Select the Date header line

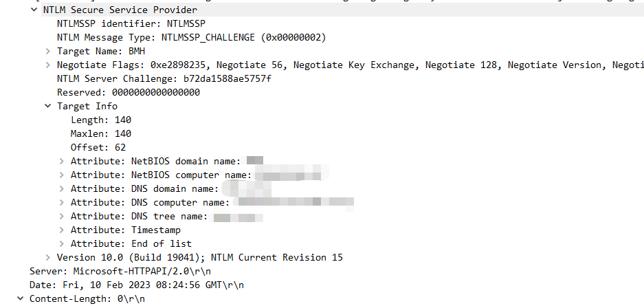coord(137,285)
